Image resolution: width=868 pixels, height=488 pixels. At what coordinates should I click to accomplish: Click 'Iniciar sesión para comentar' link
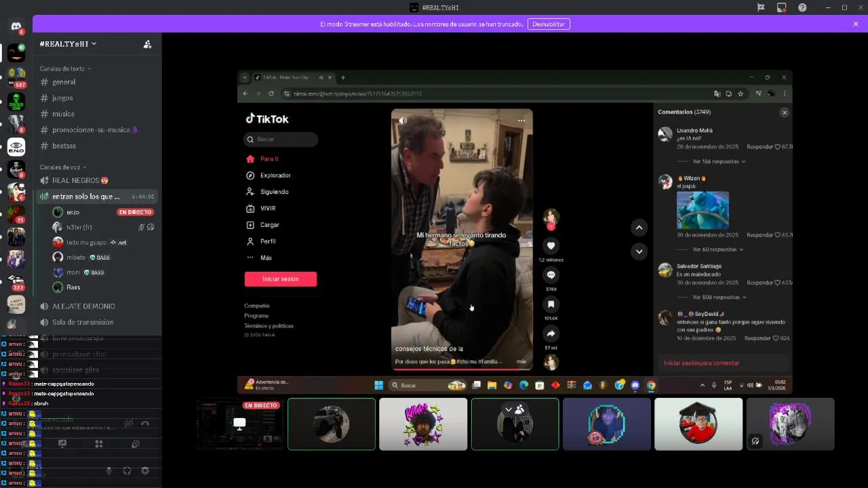[701, 363]
